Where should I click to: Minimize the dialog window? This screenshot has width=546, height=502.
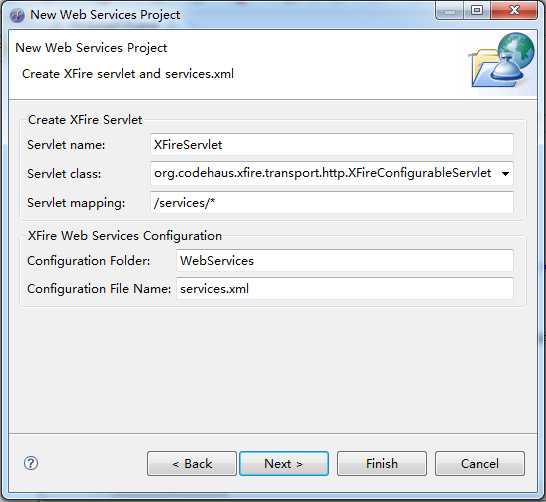(x=449, y=10)
